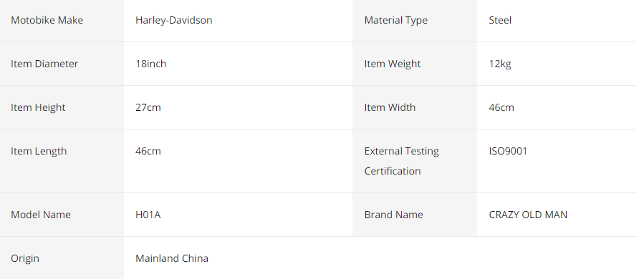Screen dimensions: 644x279
Task: Select the 46cm Item Length value
Action: [148, 151]
